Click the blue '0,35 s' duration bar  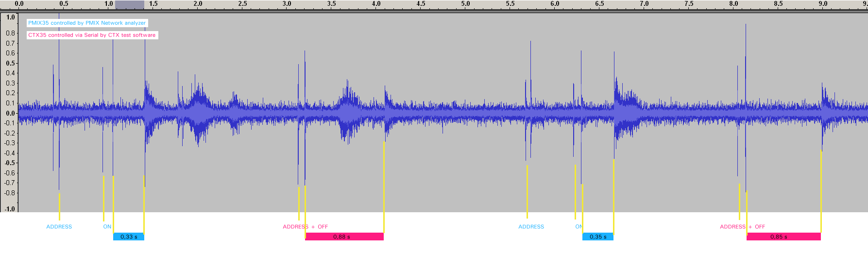598,237
